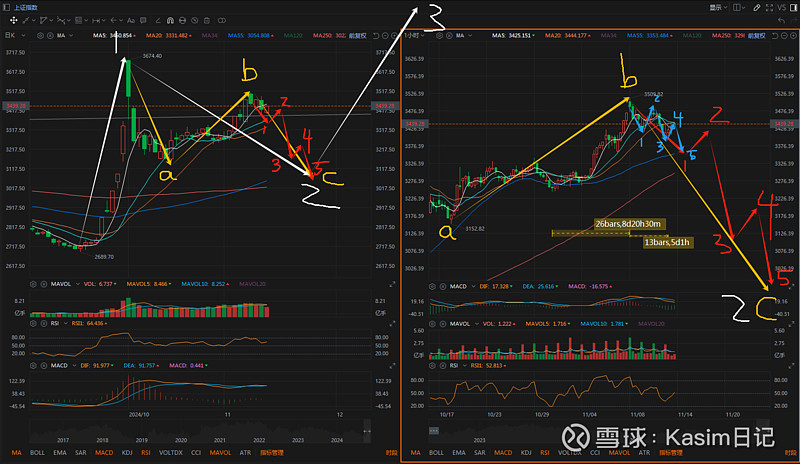Viewport: 800px width, 464px height.
Task: Select the Fibonacci retracement tool
Action: 78,20
